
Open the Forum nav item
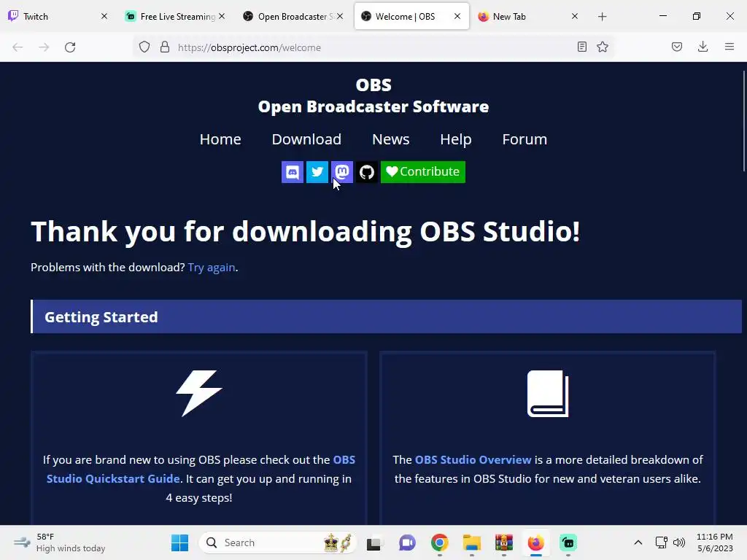[525, 139]
